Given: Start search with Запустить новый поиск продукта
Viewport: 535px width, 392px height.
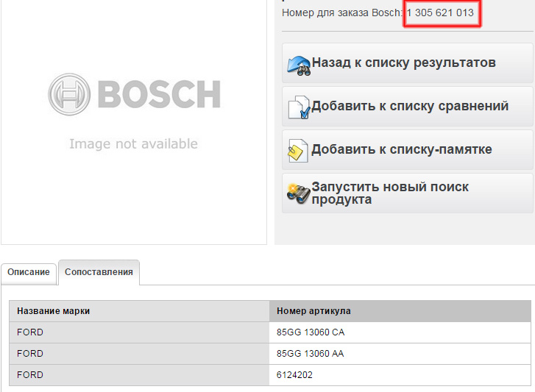Looking at the screenshot, I should pyautogui.click(x=408, y=193).
